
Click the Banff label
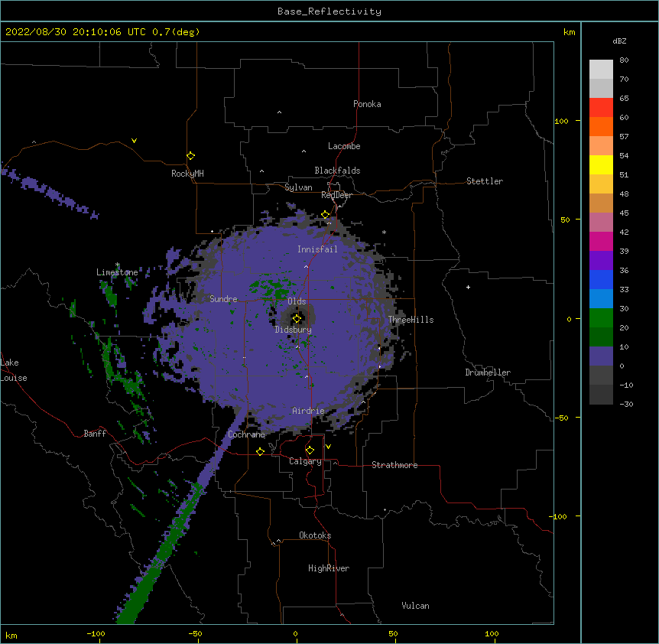(95, 434)
